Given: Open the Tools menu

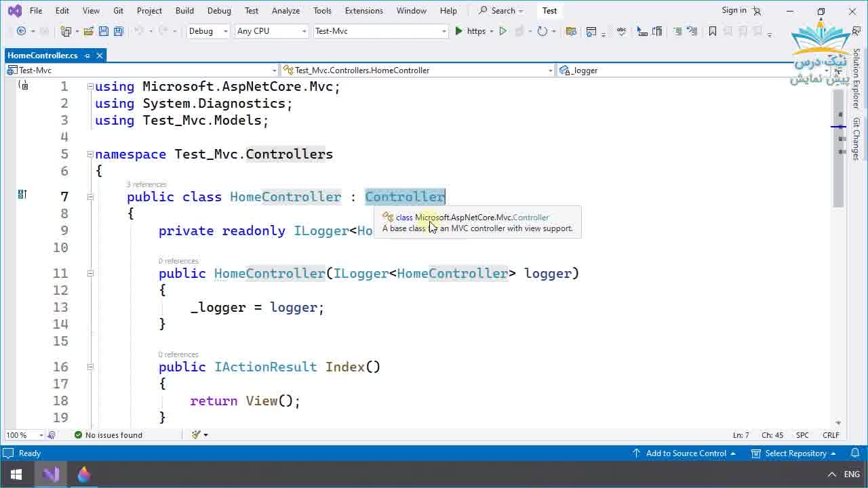Looking at the screenshot, I should point(321,10).
